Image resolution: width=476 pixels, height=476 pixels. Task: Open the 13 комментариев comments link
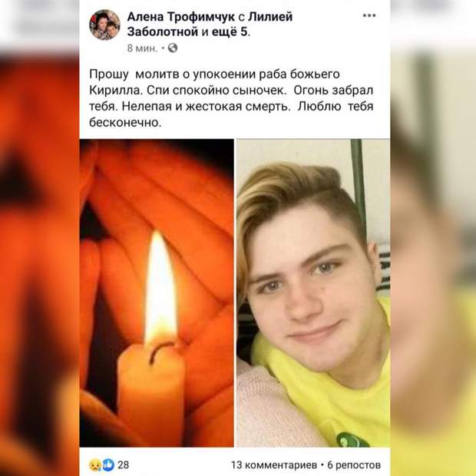(x=274, y=464)
